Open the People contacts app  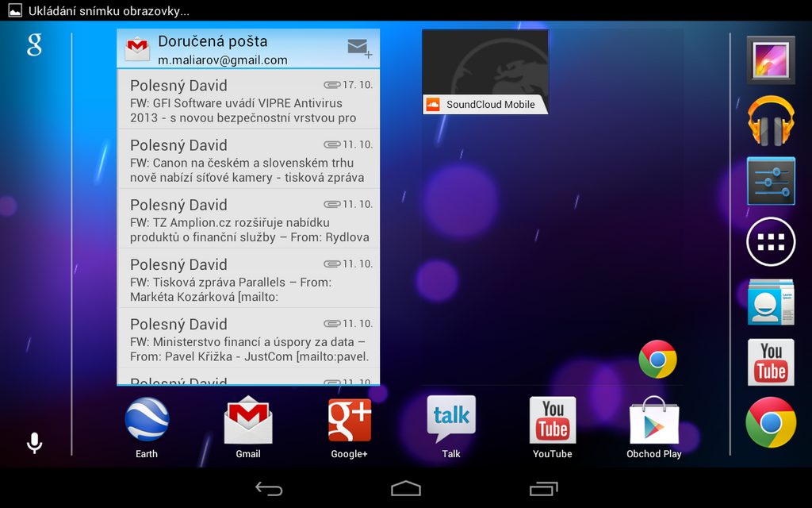[770, 302]
